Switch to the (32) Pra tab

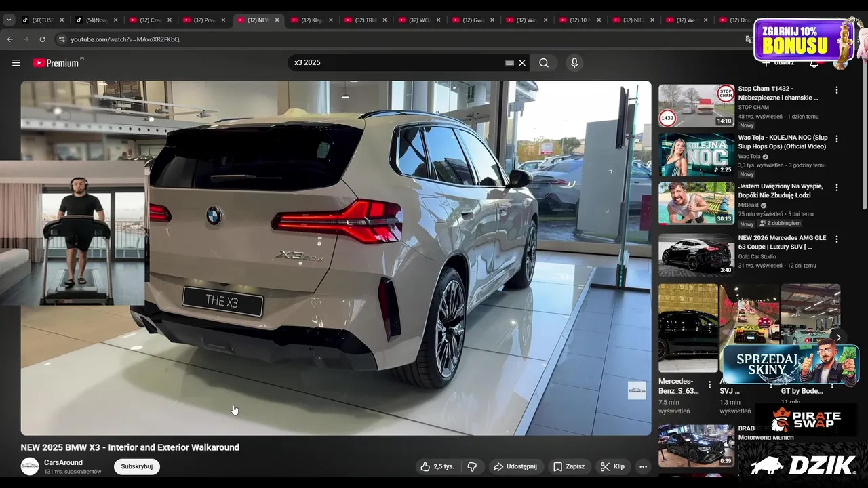(x=205, y=20)
